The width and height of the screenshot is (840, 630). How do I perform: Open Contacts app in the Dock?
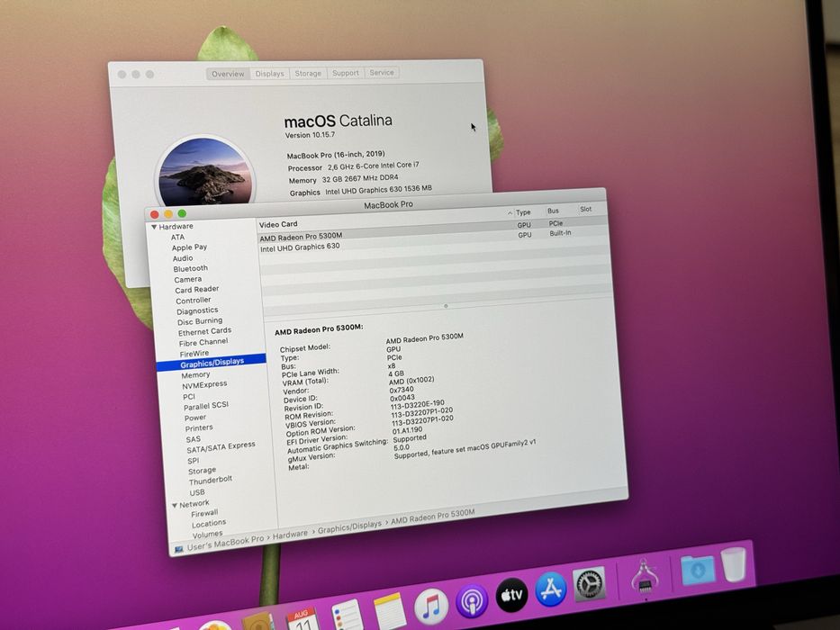click(x=258, y=622)
